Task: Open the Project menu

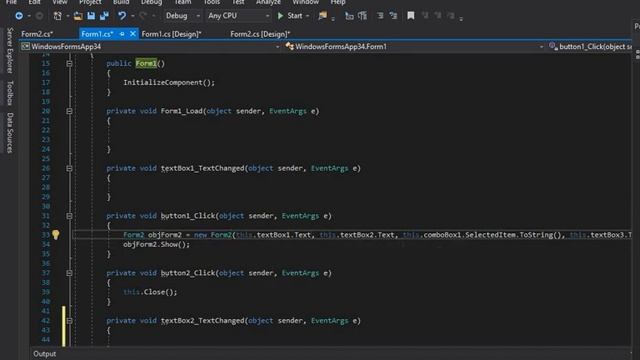Action: tap(90, 2)
